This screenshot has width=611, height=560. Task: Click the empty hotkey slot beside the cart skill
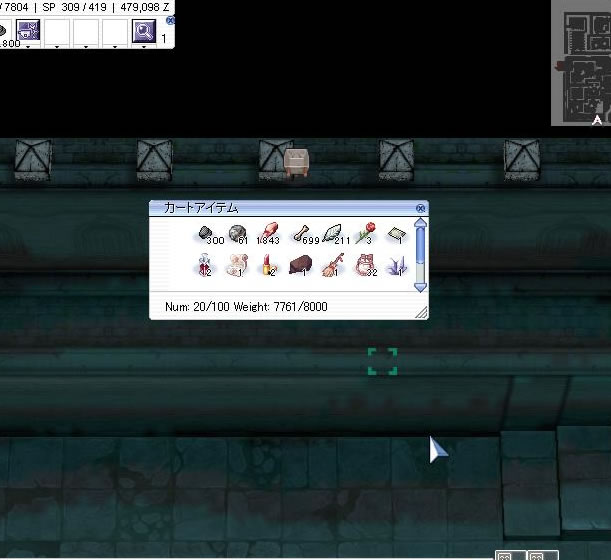57,31
